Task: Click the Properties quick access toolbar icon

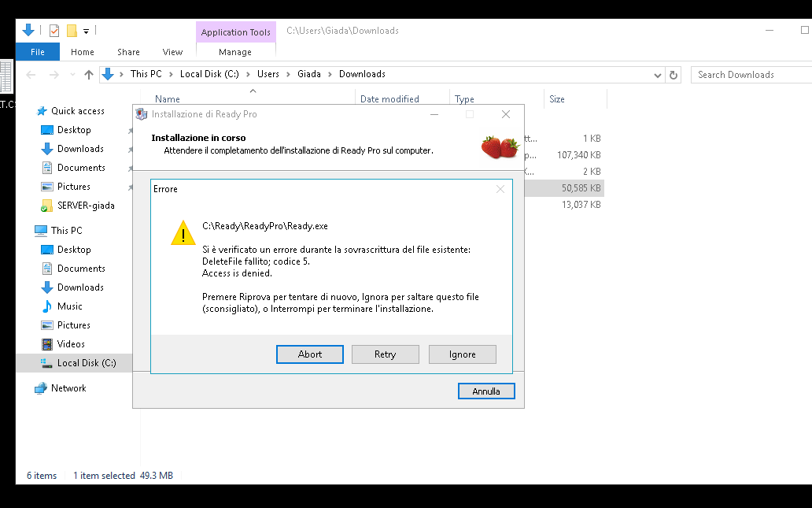Action: pyautogui.click(x=54, y=31)
